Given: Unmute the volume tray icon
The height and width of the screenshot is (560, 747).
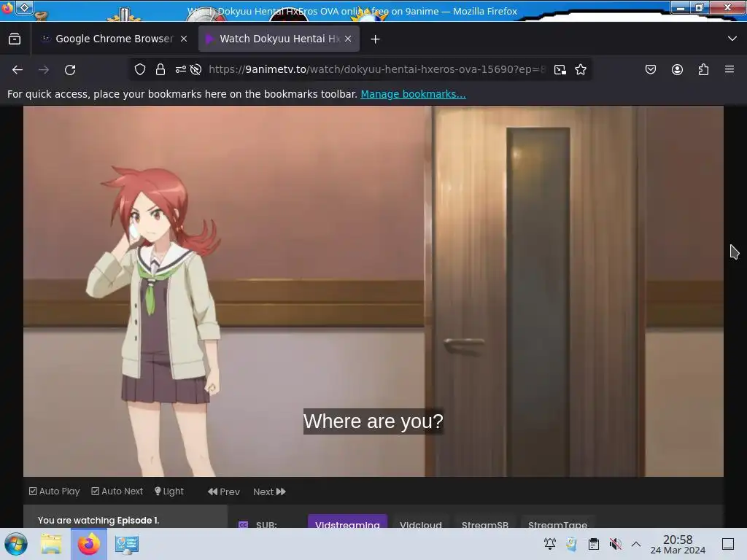Looking at the screenshot, I should tap(615, 543).
